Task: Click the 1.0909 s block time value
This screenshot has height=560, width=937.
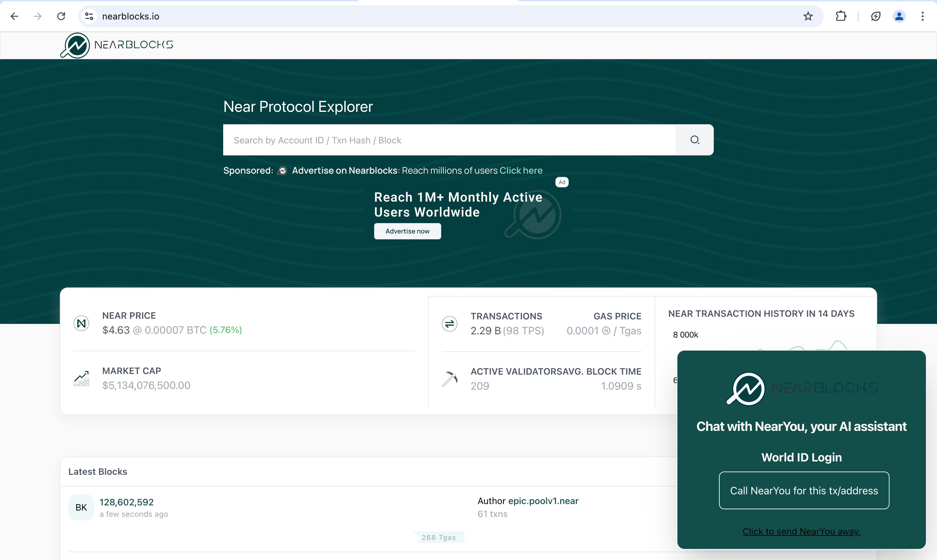Action: 621,386
